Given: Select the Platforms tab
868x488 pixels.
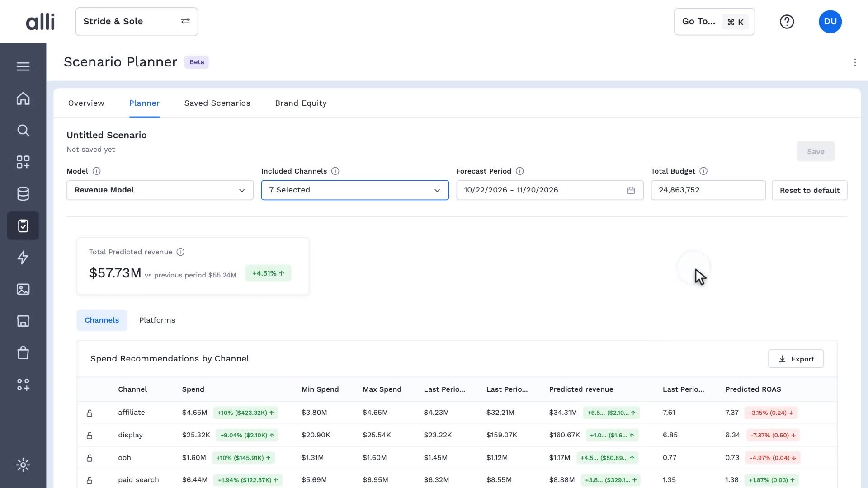Looking at the screenshot, I should coord(157,320).
